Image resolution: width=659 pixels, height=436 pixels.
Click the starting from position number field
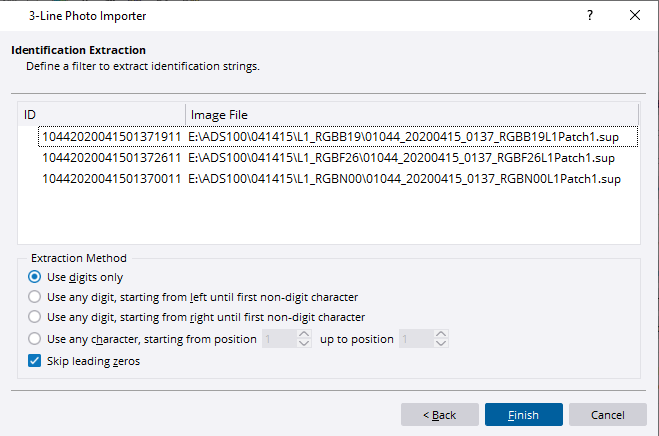[x=278, y=340]
